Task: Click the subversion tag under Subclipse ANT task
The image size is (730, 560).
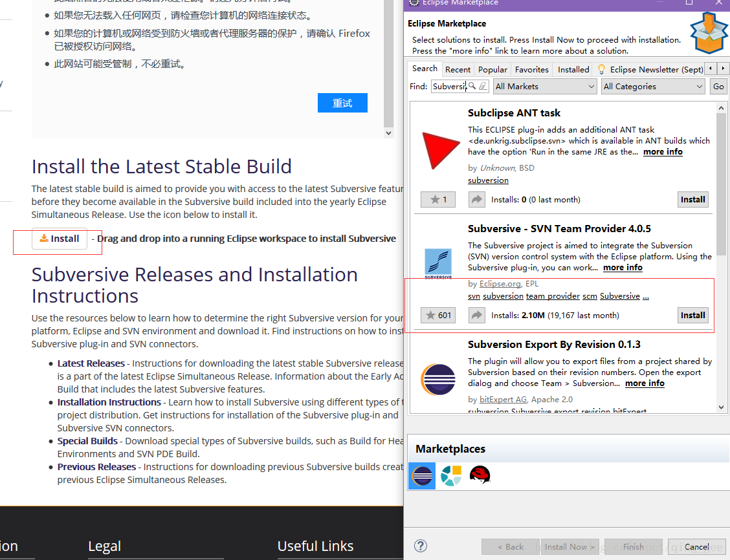Action: coord(488,180)
